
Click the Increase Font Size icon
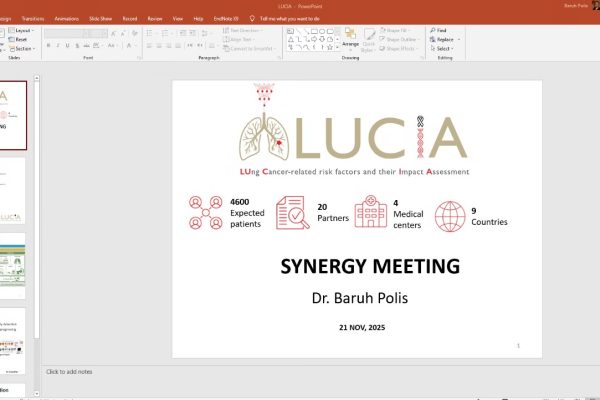(x=114, y=34)
